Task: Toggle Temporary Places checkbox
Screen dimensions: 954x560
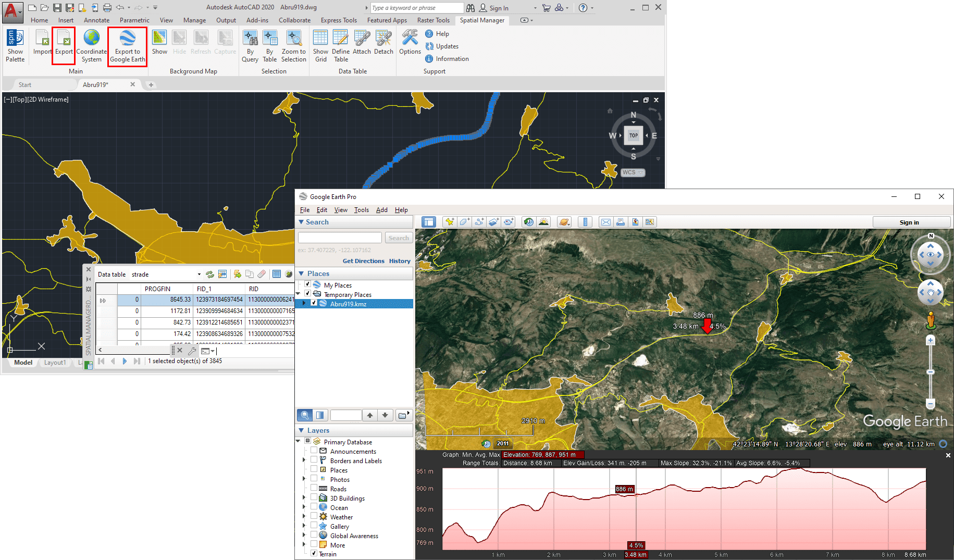Action: 308,294
